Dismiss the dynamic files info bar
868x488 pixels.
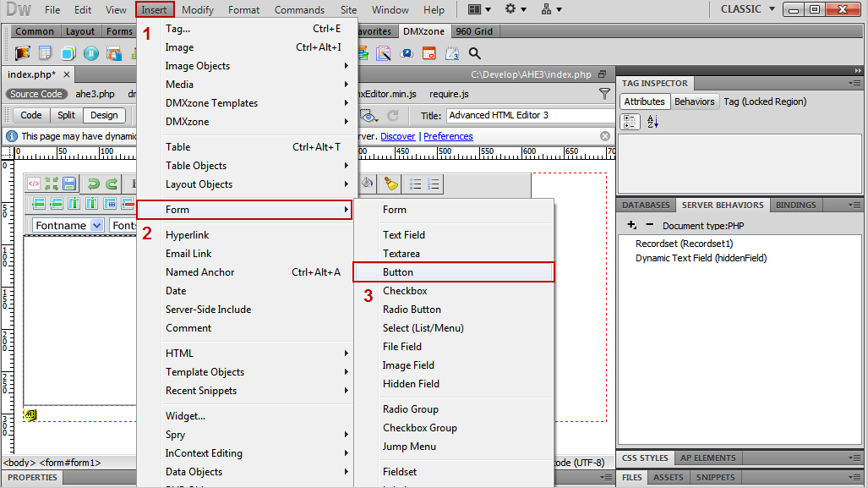(605, 136)
